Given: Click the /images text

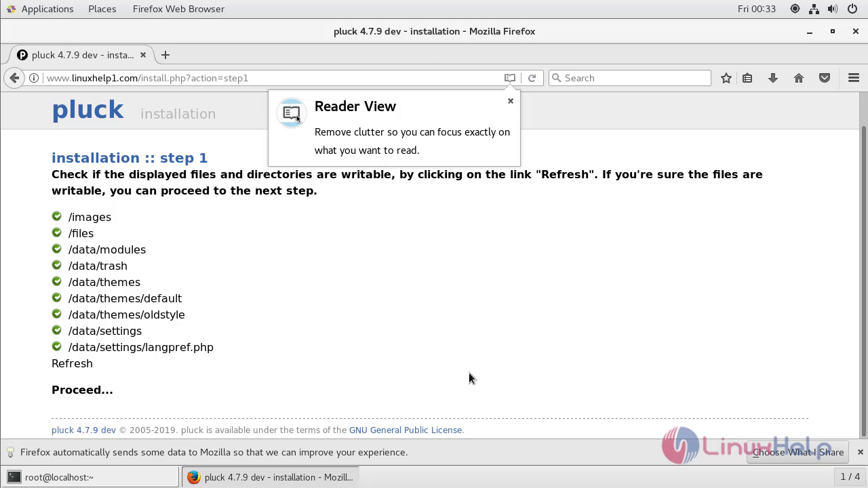Looking at the screenshot, I should tap(90, 217).
